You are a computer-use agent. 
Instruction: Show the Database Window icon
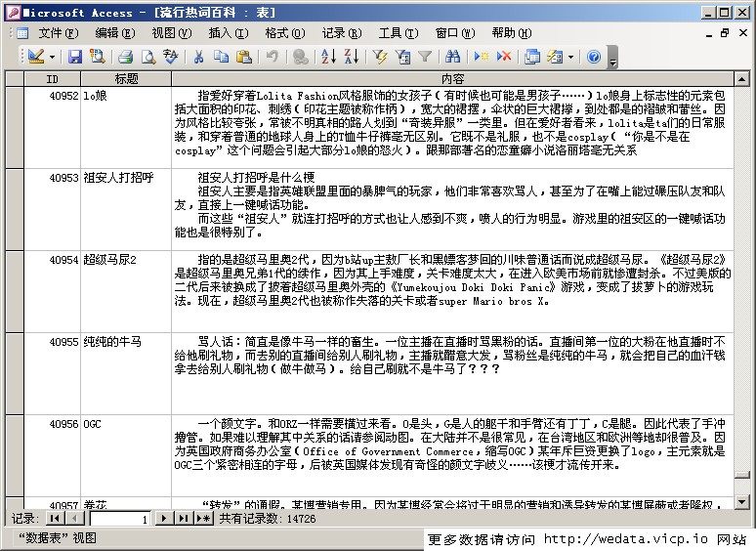click(532, 57)
